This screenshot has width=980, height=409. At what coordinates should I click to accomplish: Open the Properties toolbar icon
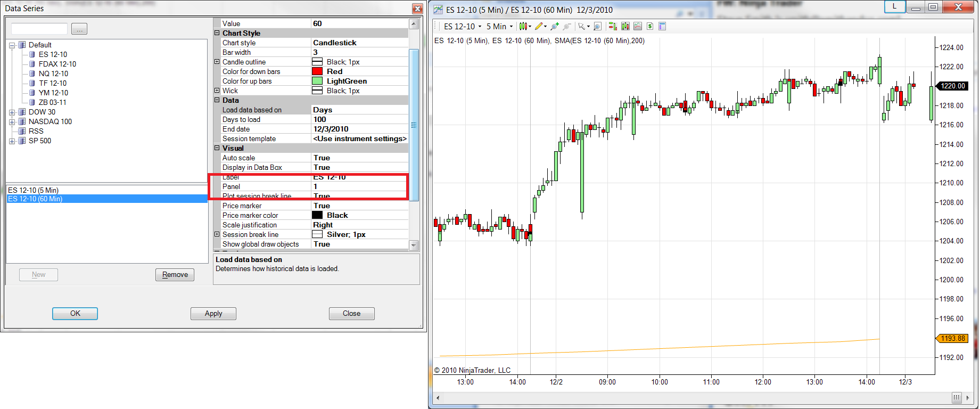(662, 26)
